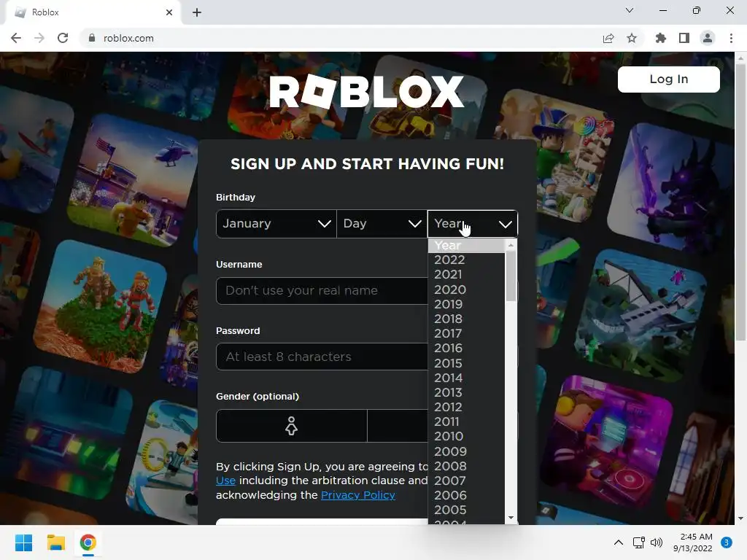Click year list scroll up arrow
Screen dimensions: 747x560
tap(511, 245)
